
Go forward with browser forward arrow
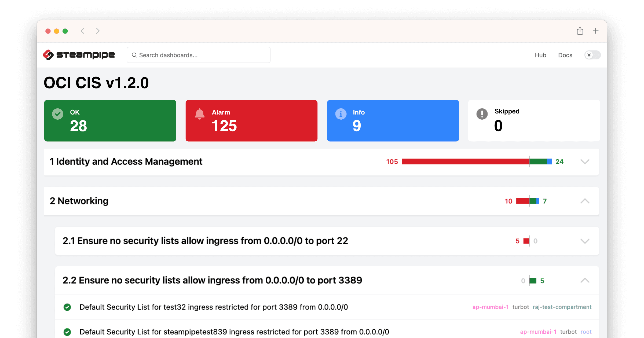[98, 31]
